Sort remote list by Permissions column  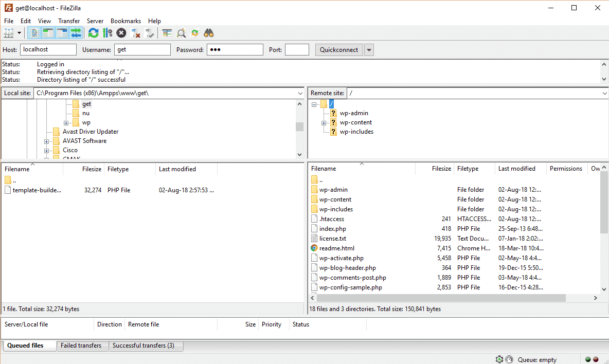(566, 169)
